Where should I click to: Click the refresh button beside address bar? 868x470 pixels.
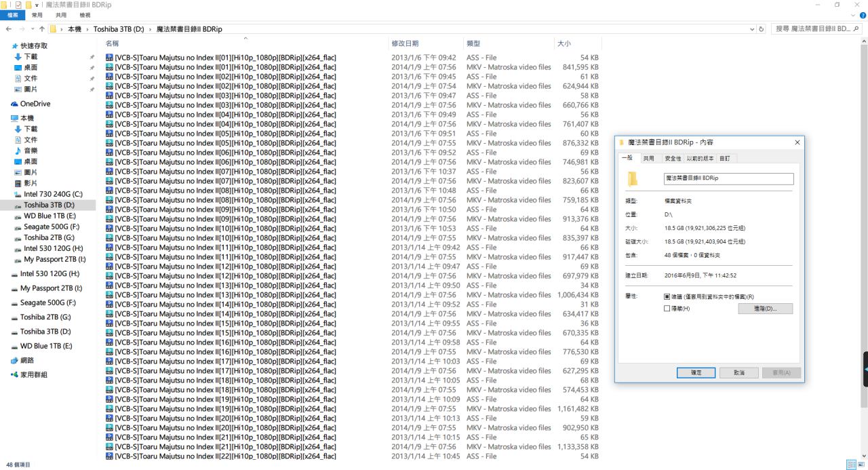pos(762,29)
